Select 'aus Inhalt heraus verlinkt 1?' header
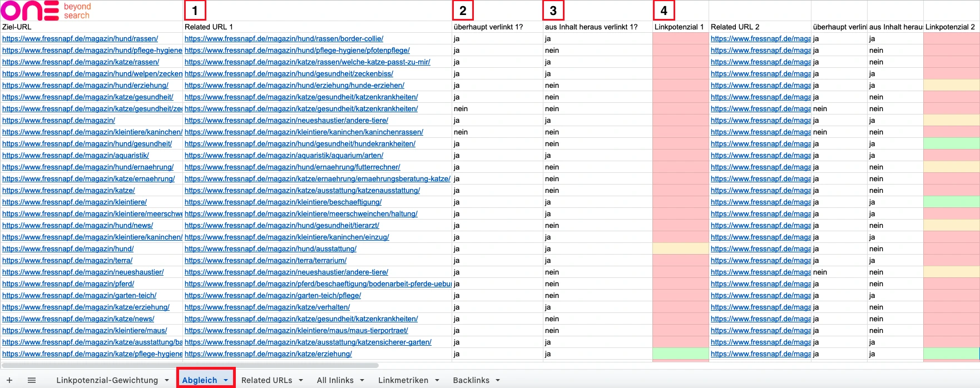Screen dimensions: 980x388 pos(597,27)
